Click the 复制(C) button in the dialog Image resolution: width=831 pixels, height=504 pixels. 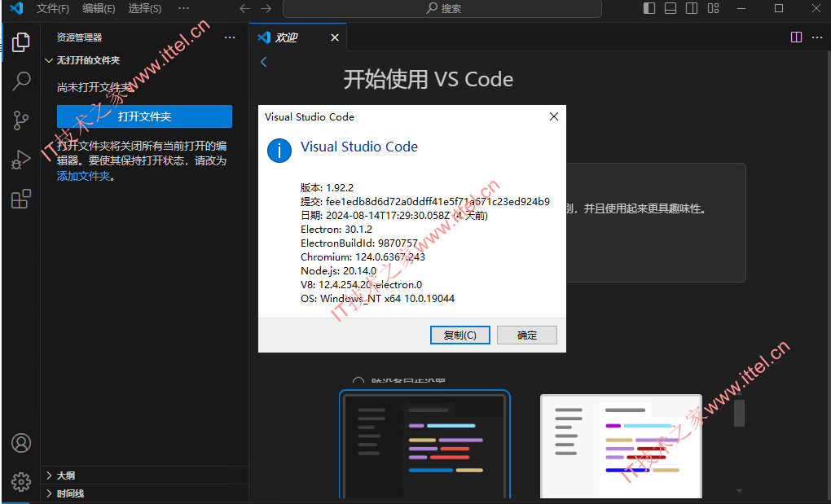coord(460,335)
